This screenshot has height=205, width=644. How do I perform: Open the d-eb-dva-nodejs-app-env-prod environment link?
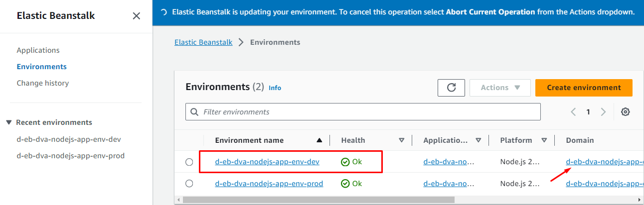[x=269, y=184]
